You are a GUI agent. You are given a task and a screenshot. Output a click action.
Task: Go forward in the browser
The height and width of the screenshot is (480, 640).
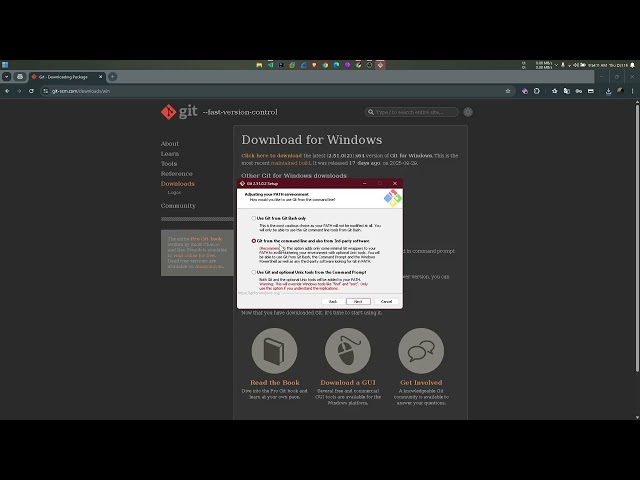click(19, 91)
